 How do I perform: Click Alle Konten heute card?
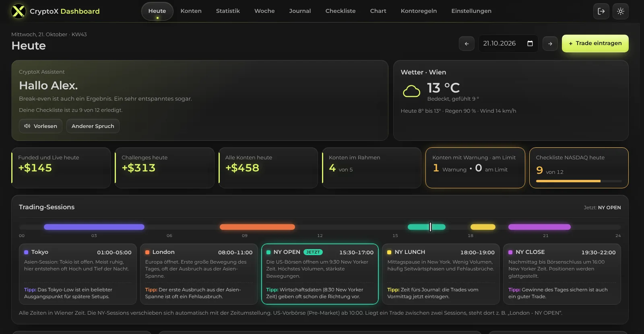point(268,168)
